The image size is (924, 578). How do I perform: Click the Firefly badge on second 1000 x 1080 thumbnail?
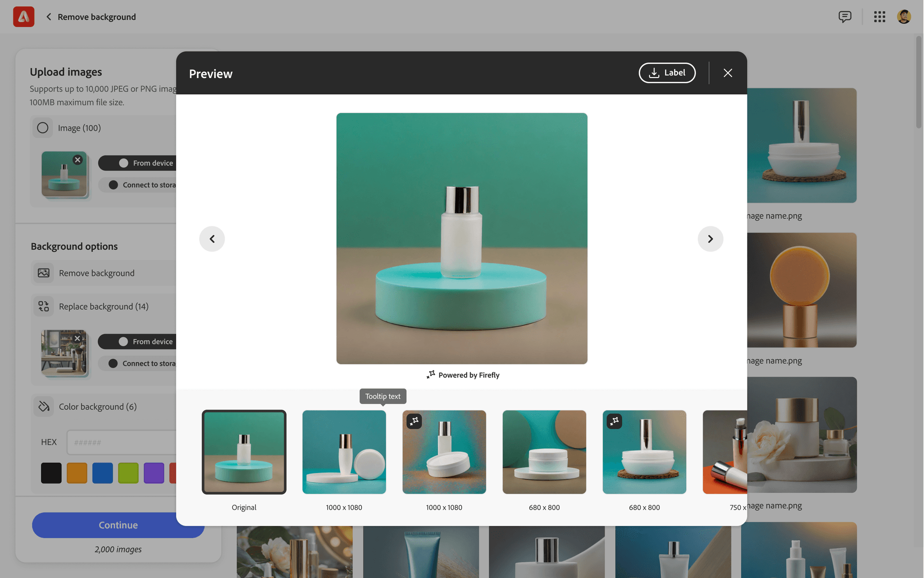tap(414, 421)
